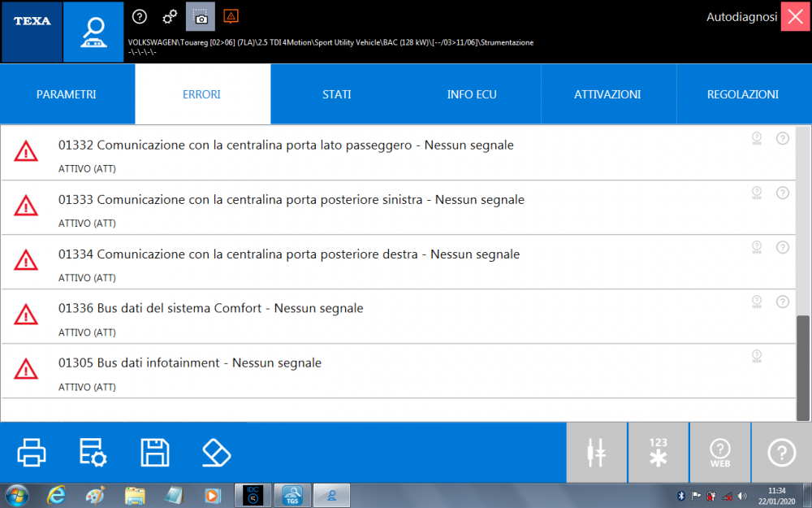Open the orange problem report icon
Viewport: 812px width, 508px height.
[x=231, y=16]
